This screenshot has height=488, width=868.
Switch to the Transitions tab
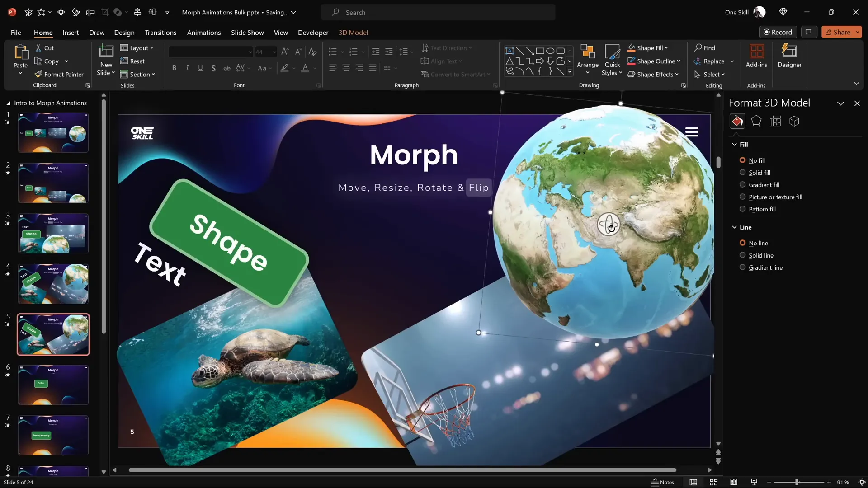[x=160, y=33]
